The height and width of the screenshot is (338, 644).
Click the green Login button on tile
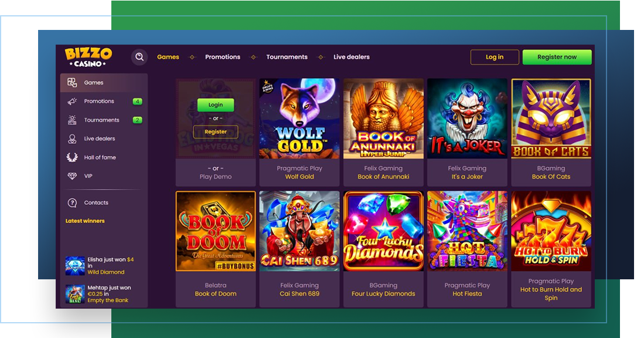pyautogui.click(x=216, y=105)
